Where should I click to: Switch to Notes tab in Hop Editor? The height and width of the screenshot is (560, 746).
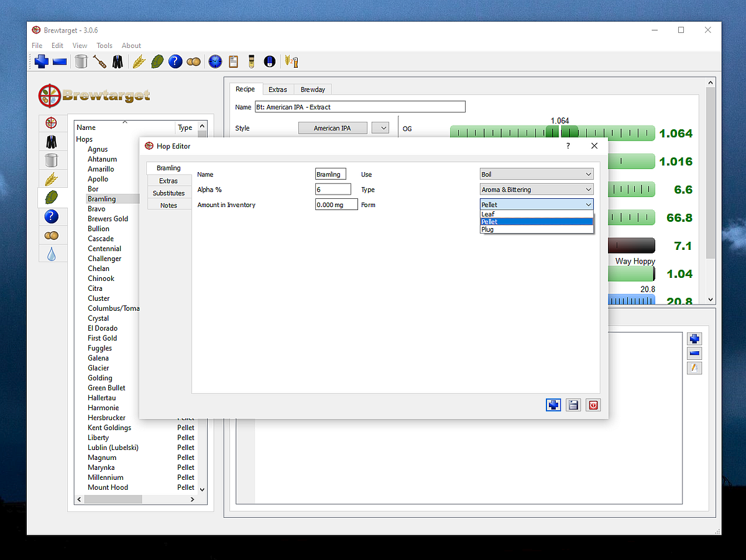(168, 205)
